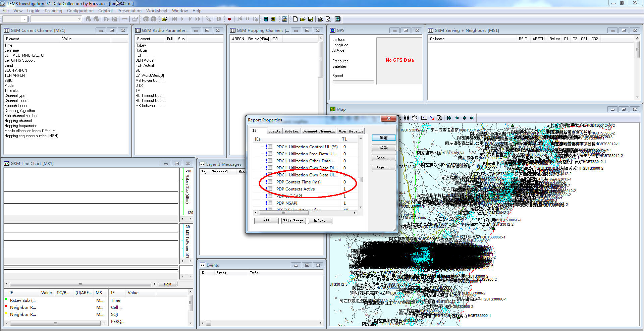The image size is (644, 331).
Task: Open the wide combo box in main toolbar
Action: 56,19
